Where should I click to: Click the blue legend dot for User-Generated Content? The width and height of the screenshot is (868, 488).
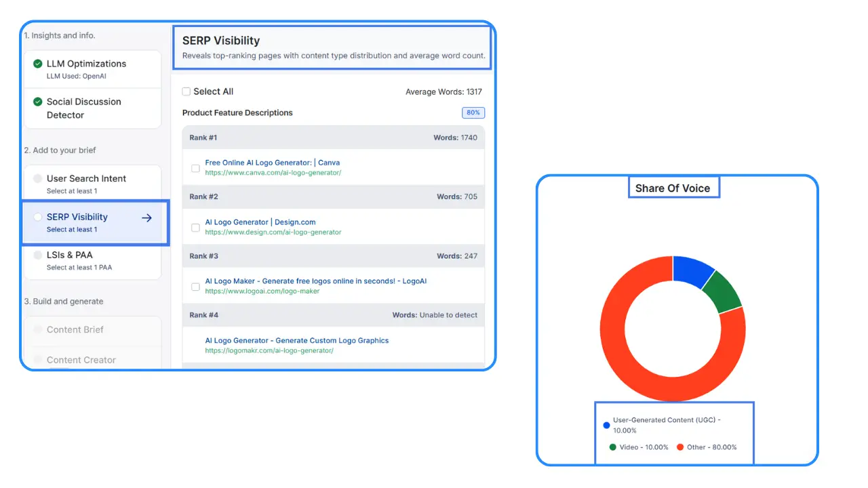[606, 425]
